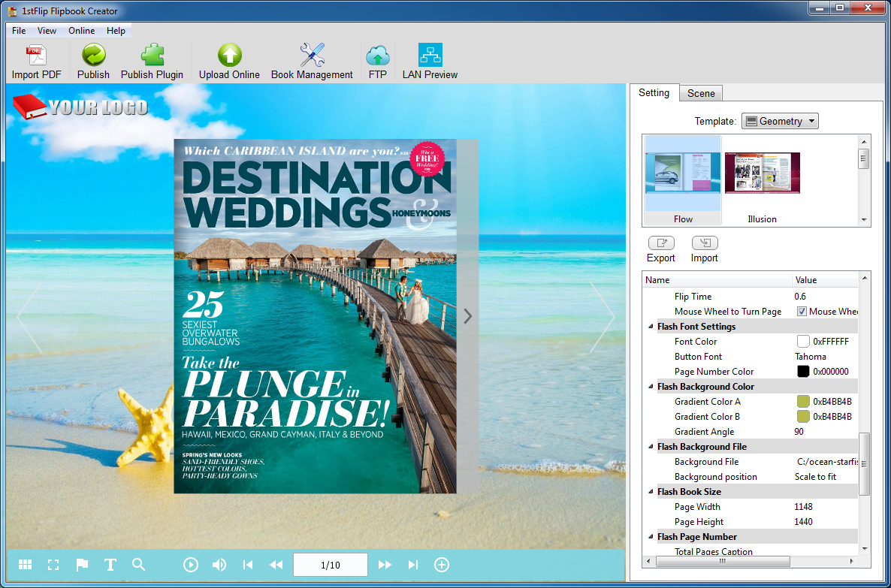Show the thumbnails grid in the viewer
This screenshot has height=588, width=891.
coord(25,565)
